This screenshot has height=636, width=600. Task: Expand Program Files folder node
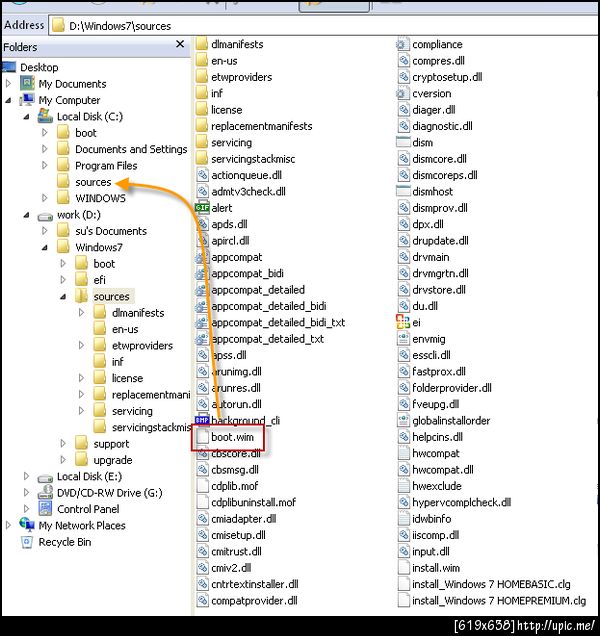tap(45, 165)
